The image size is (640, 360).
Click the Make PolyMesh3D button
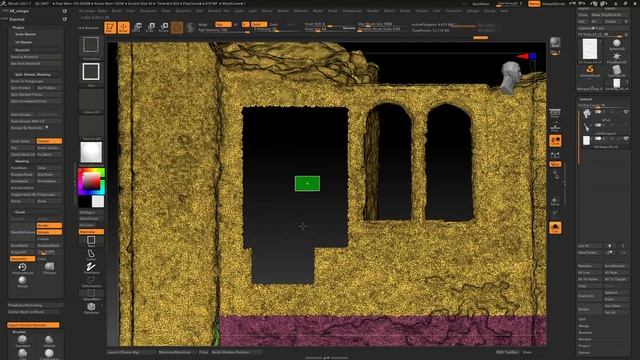point(610,15)
